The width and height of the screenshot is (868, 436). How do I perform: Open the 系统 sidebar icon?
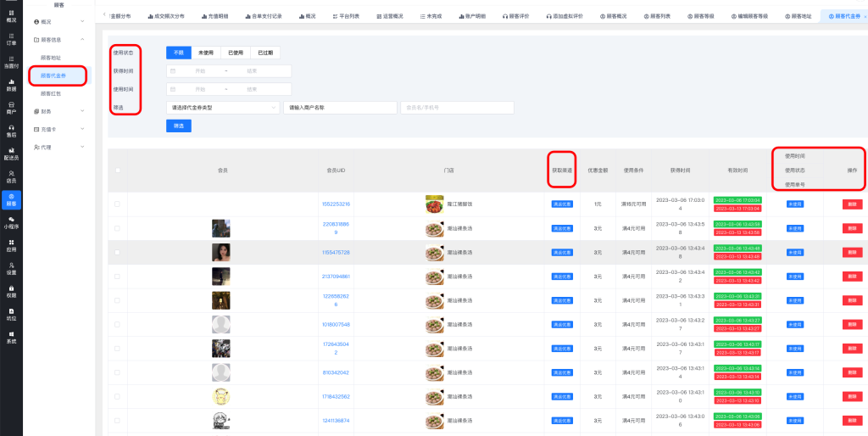tap(11, 338)
